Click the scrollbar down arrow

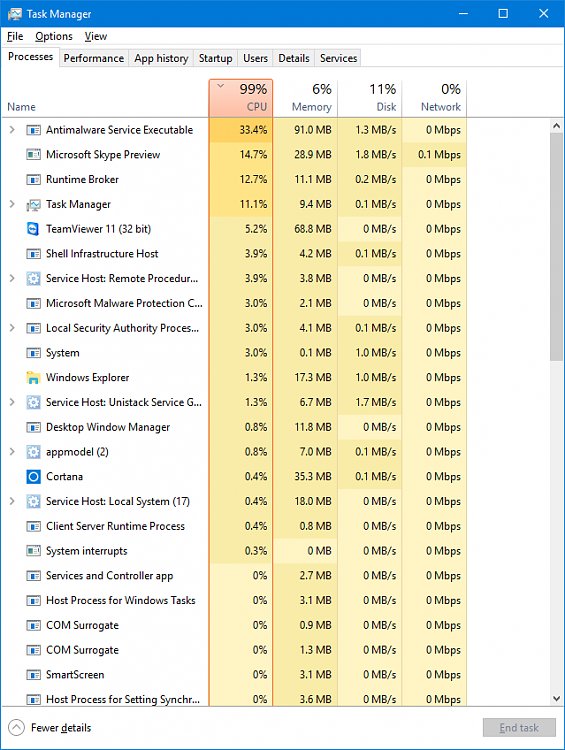point(556,699)
